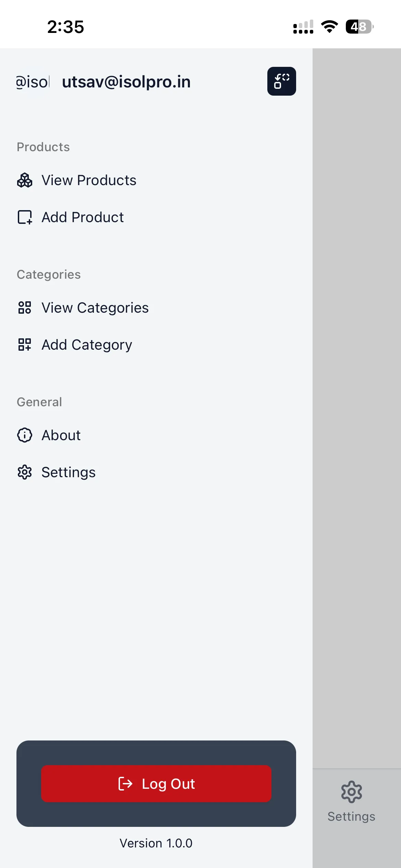Select Add Product from the drawer
401x868 pixels.
[83, 217]
